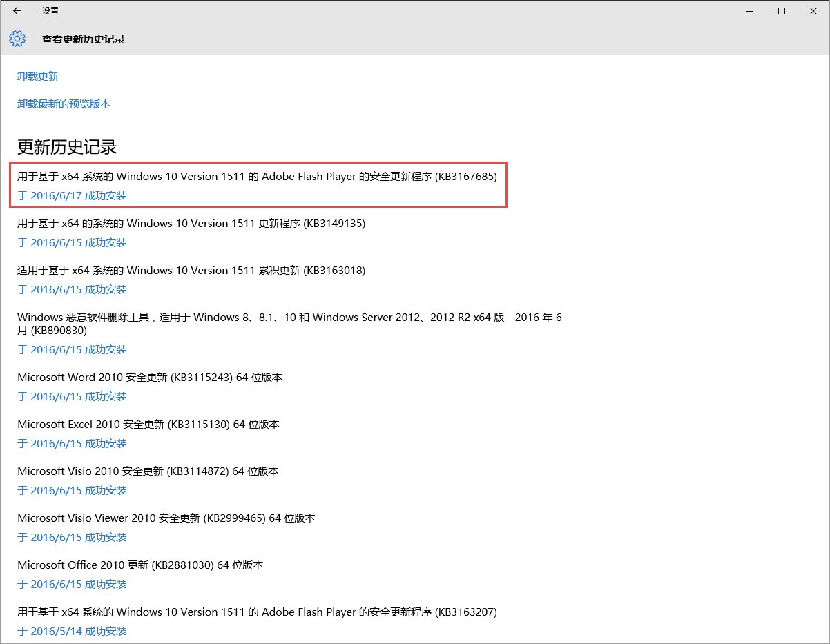The height and width of the screenshot is (644, 830).
Task: Click date link for Microsoft Word 2010 KB3115243
Action: pos(72,396)
